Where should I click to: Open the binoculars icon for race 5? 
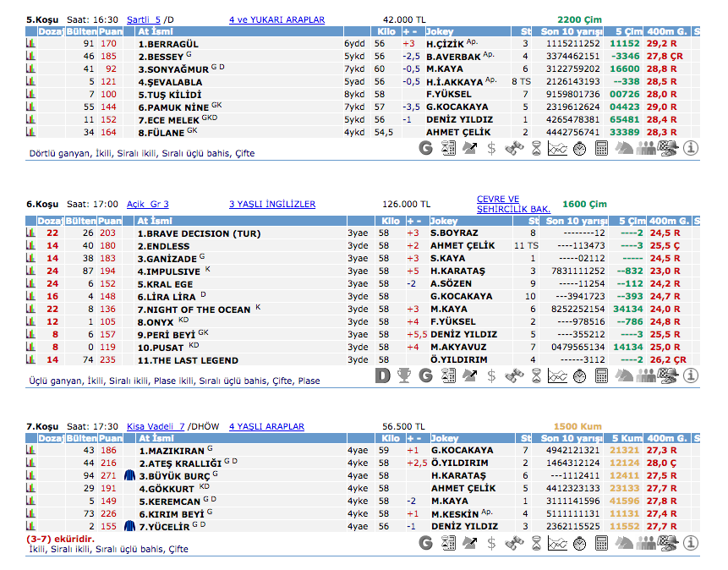tap(514, 148)
